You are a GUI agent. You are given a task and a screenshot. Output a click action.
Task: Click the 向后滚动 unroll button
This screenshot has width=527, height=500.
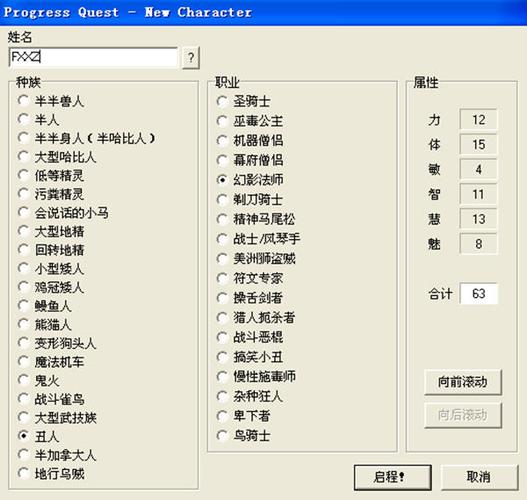(x=462, y=415)
